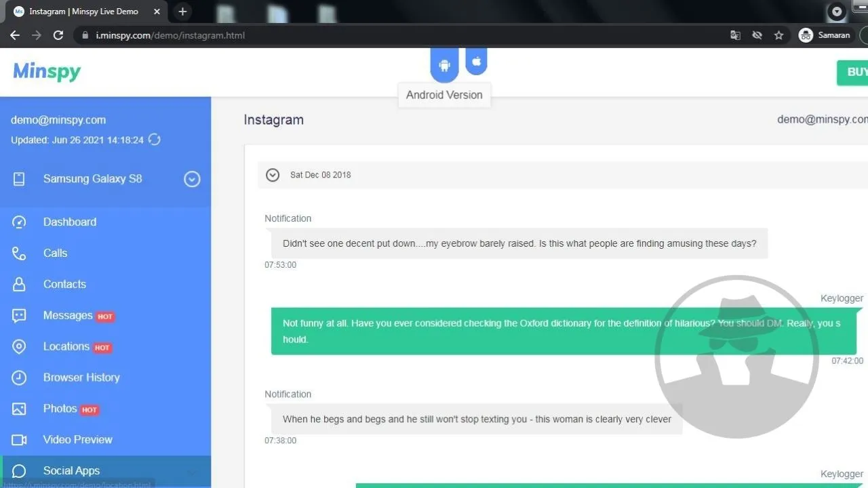
Task: Click the Dashboard gauge icon
Action: pos(19,222)
